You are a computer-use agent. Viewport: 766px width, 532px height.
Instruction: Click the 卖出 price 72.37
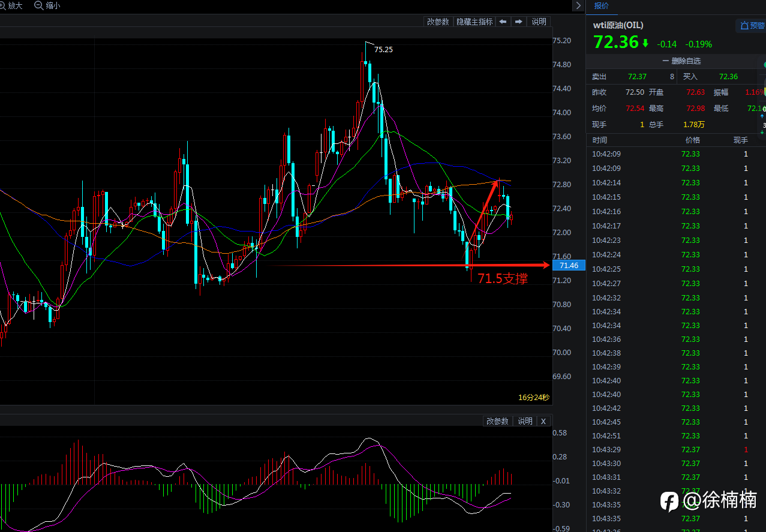click(x=637, y=77)
